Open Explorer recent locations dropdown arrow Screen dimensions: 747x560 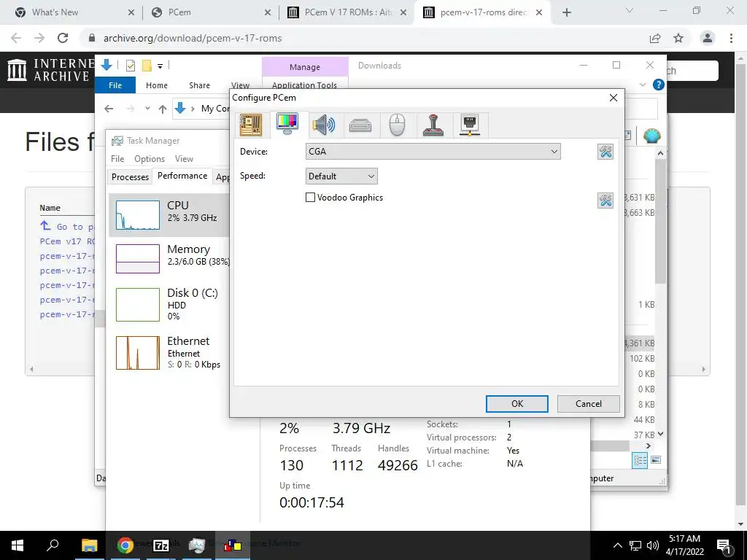pyautogui.click(x=147, y=109)
